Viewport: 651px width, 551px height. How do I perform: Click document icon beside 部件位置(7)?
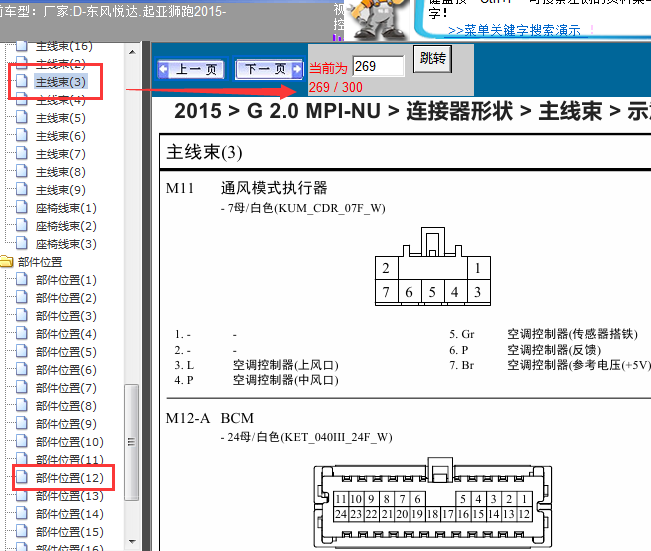coord(22,387)
